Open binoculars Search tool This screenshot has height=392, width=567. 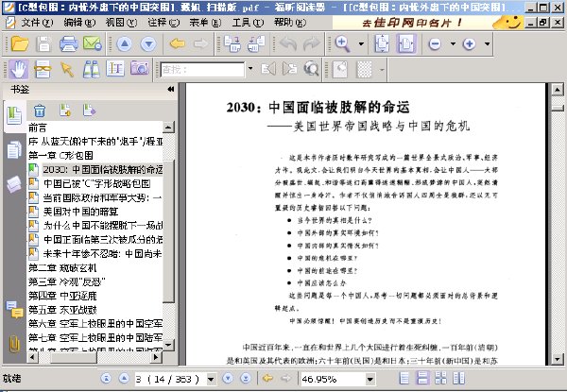(x=91, y=69)
